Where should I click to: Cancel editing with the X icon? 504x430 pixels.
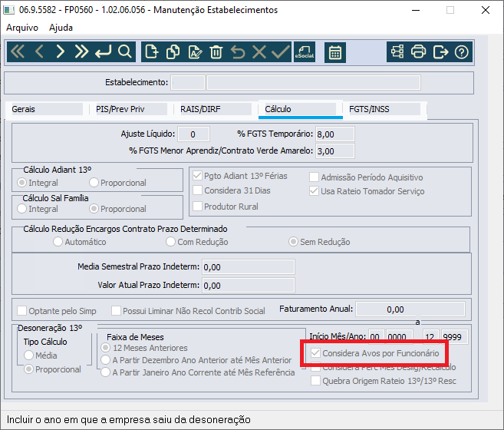pyautogui.click(x=259, y=51)
